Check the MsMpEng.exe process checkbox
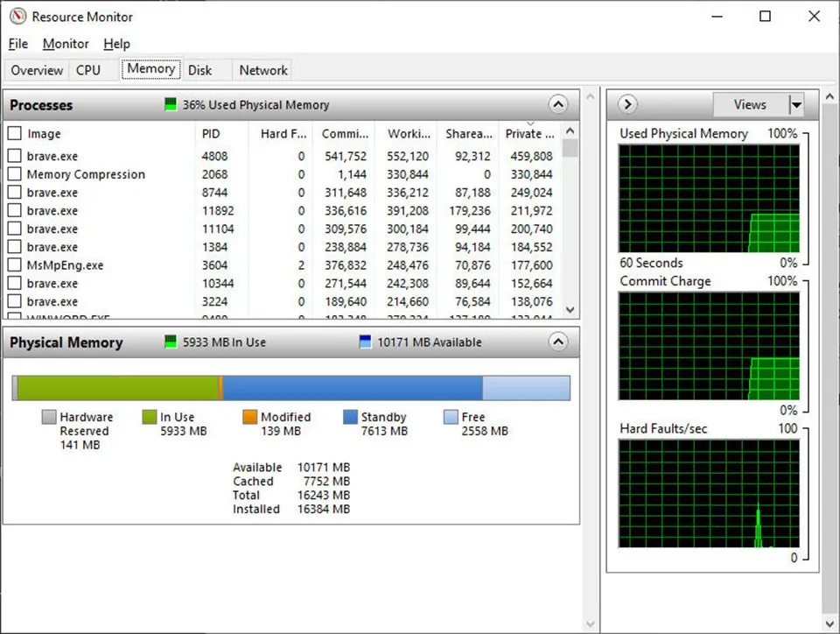Screen dimensions: 840x634 14,265
